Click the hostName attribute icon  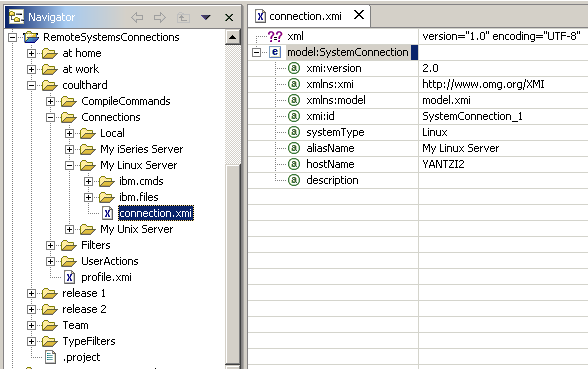(294, 164)
